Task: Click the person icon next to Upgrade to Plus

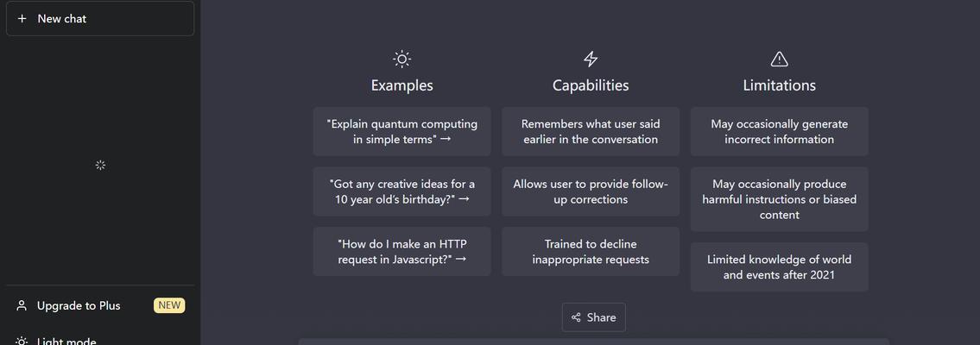Action: 22,305
